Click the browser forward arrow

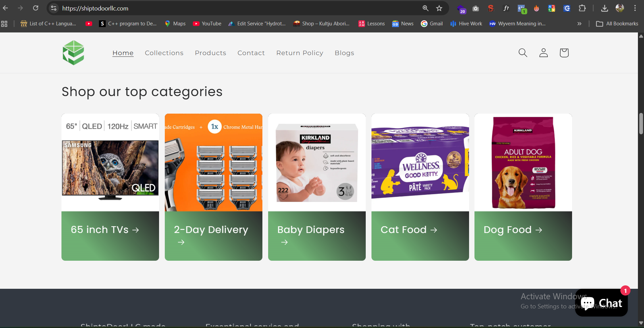pos(20,8)
